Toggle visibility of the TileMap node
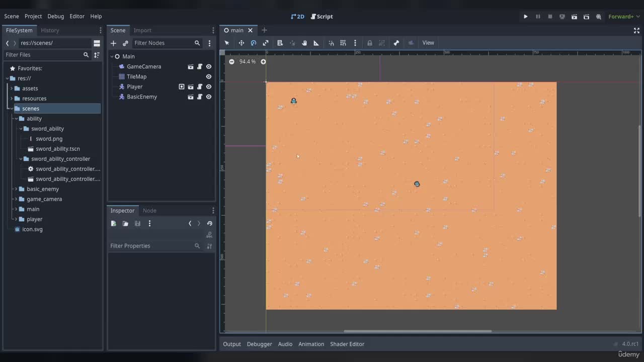The height and width of the screenshot is (362, 644). 209,77
